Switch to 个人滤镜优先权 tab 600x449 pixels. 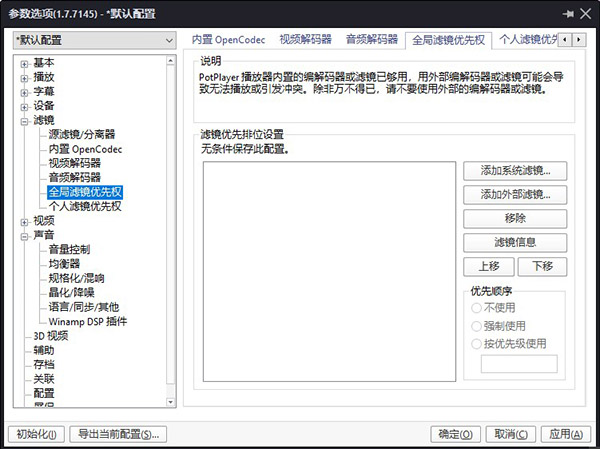(x=527, y=40)
